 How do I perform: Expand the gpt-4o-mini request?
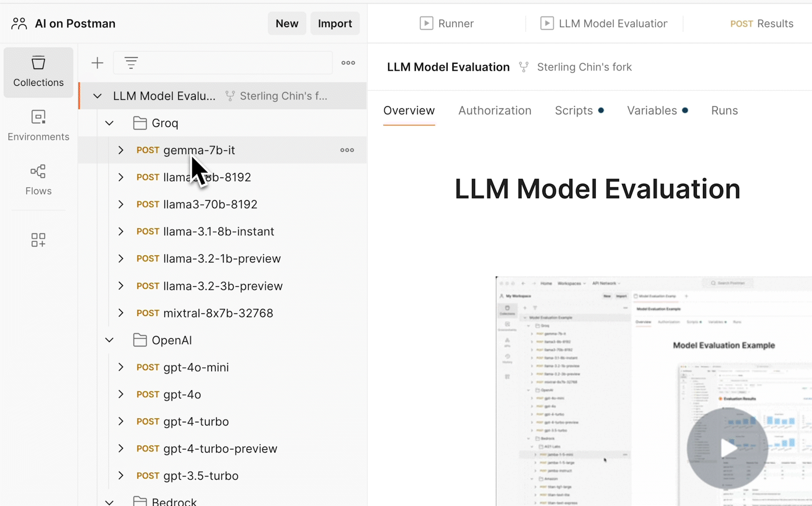pyautogui.click(x=121, y=367)
